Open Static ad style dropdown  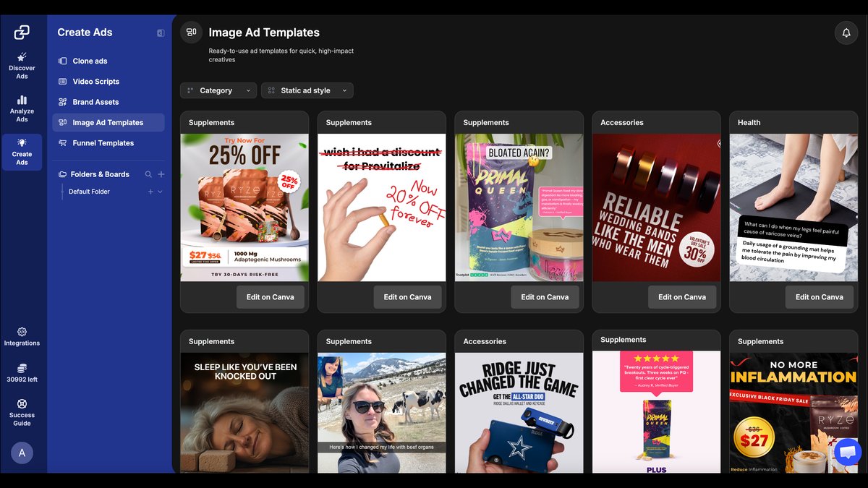(307, 90)
